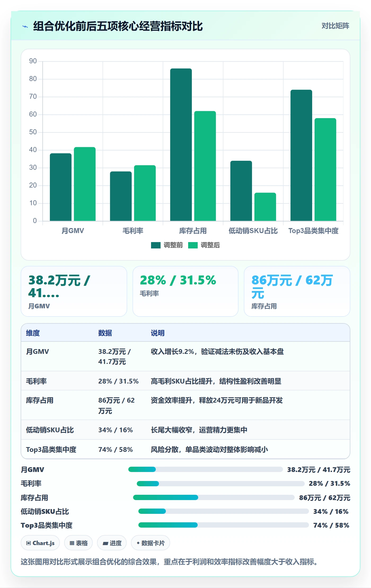Click the 库存占用 axis label on chart
The image size is (371, 588).
pos(193,231)
